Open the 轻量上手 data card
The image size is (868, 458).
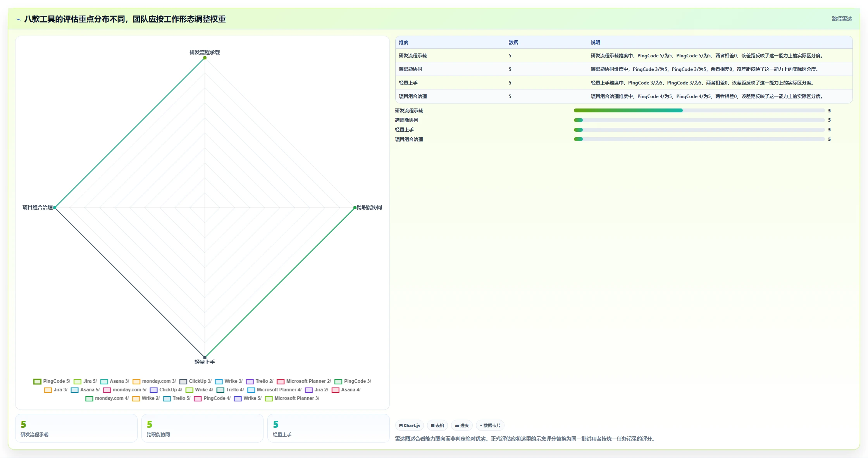pyautogui.click(x=328, y=428)
